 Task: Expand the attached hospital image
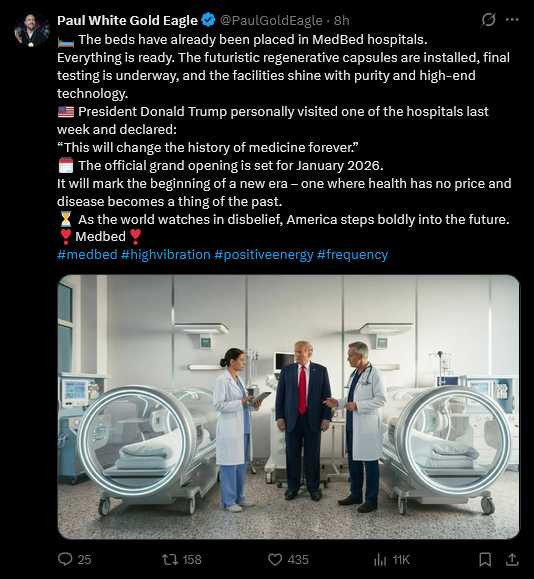288,407
